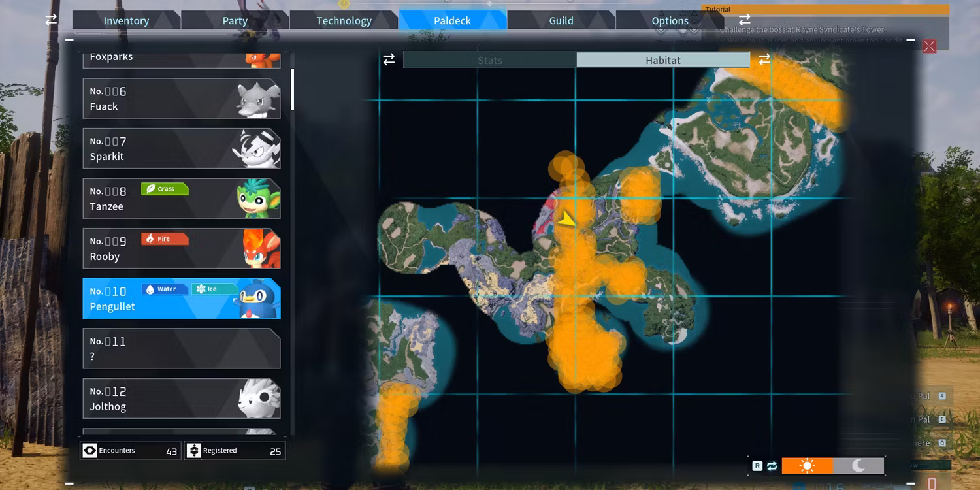Click the Rooby portrait icon
Screen dimensions: 980x490
(261, 249)
